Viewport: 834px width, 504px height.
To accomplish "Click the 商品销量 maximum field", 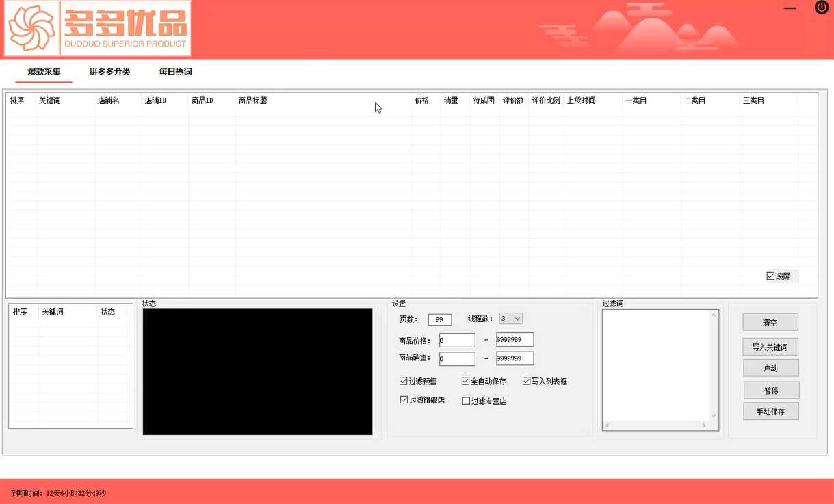I will 514,358.
